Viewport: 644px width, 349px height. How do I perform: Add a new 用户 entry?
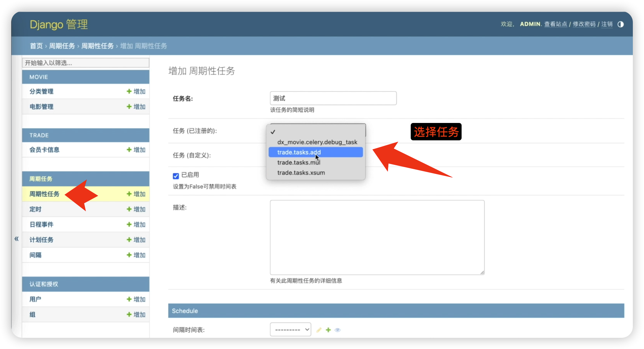[136, 299]
